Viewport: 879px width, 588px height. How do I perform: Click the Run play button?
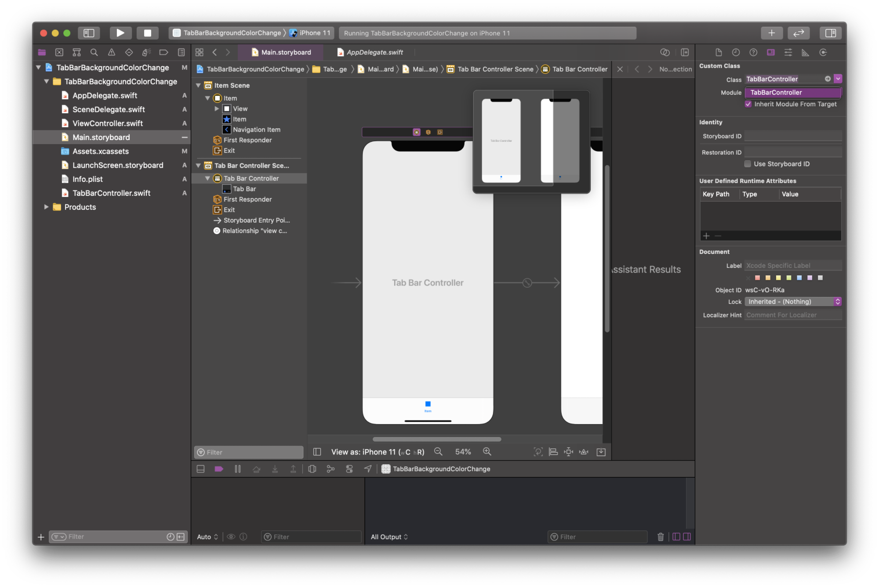pyautogui.click(x=120, y=33)
